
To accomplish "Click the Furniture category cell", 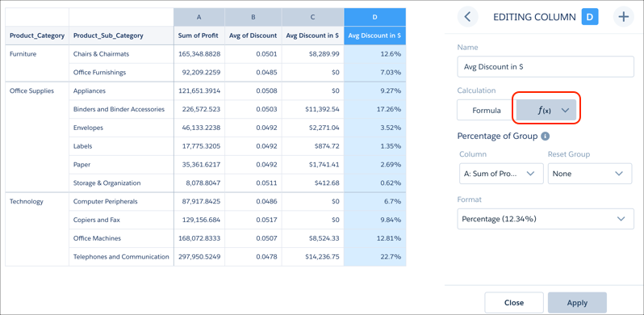I will pos(37,63).
